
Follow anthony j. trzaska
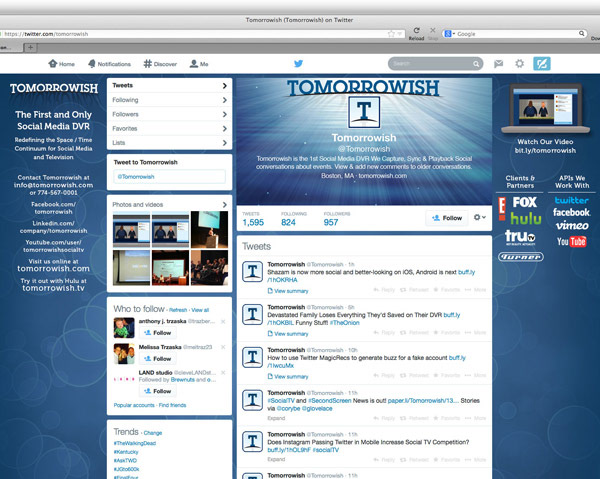[158, 333]
